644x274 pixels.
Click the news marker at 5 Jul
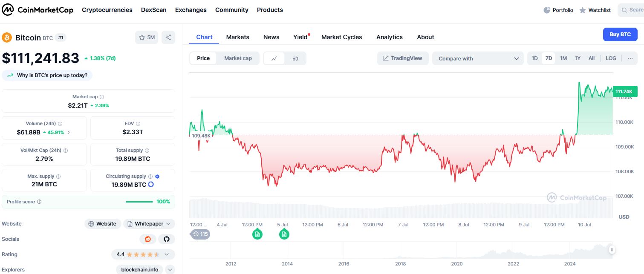point(284,234)
